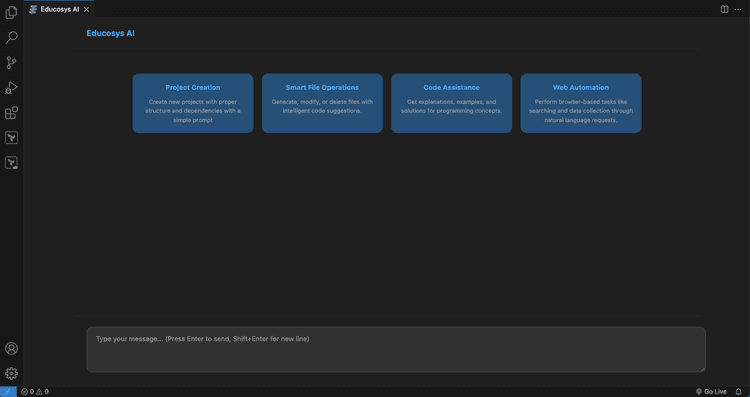Close the Educosys AI tab
This screenshot has height=397, width=750.
(x=86, y=10)
